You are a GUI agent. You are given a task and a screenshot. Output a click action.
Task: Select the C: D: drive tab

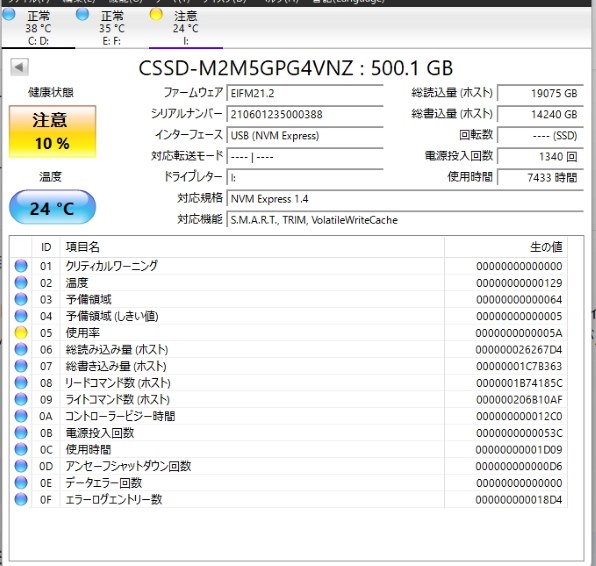(x=38, y=28)
